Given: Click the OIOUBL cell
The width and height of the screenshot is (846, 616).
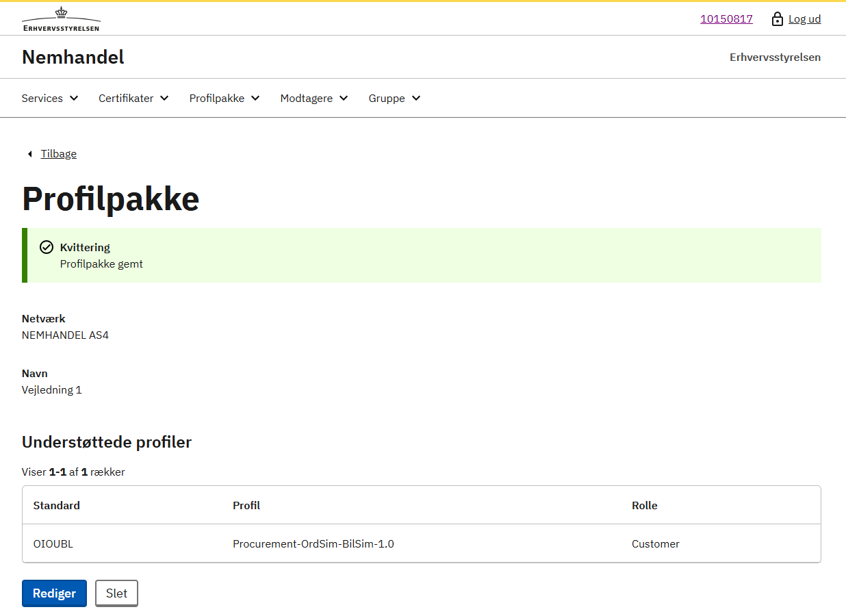Looking at the screenshot, I should [x=53, y=544].
